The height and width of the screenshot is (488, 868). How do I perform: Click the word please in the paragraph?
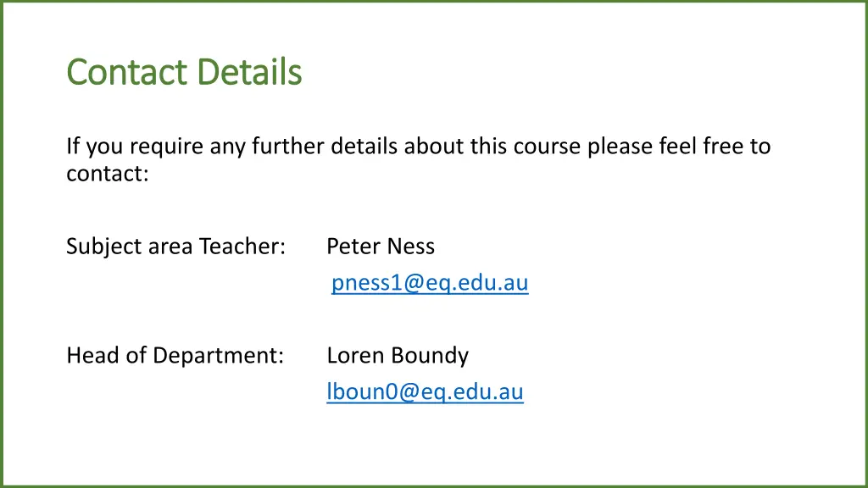coord(620,147)
